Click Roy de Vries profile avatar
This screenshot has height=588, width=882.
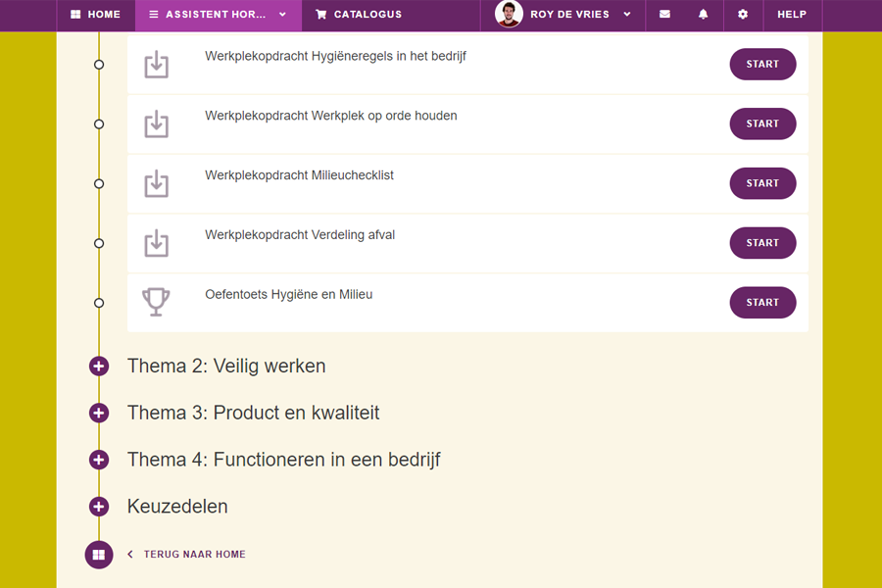509,14
